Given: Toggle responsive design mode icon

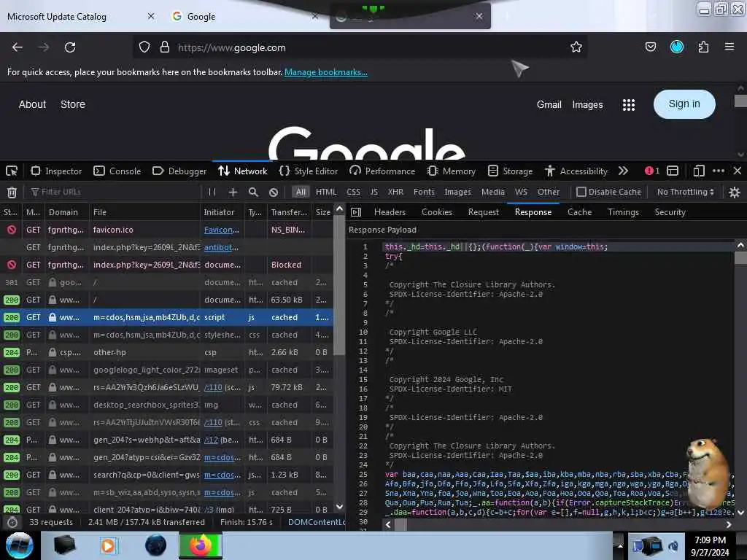Looking at the screenshot, I should click(699, 171).
